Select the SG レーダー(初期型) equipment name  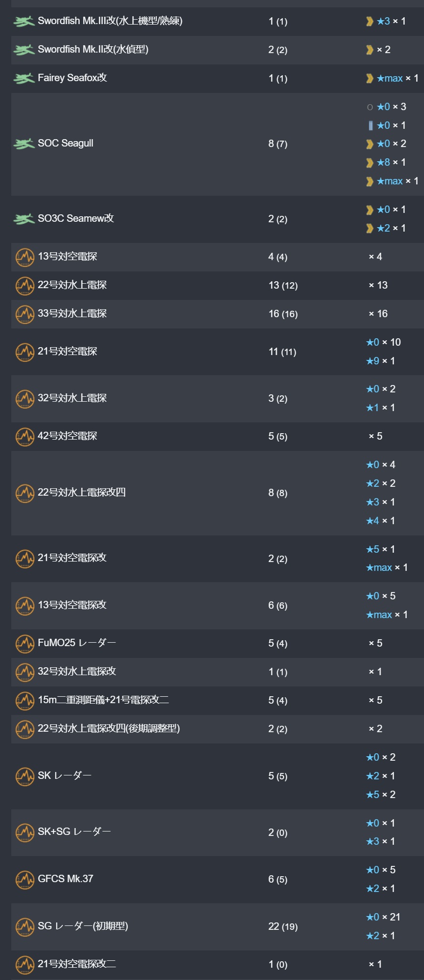tap(83, 926)
